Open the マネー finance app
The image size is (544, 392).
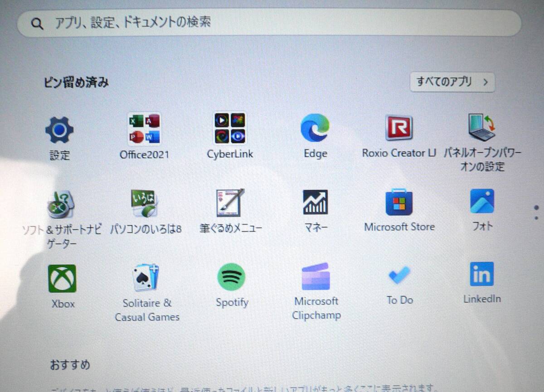[315, 202]
